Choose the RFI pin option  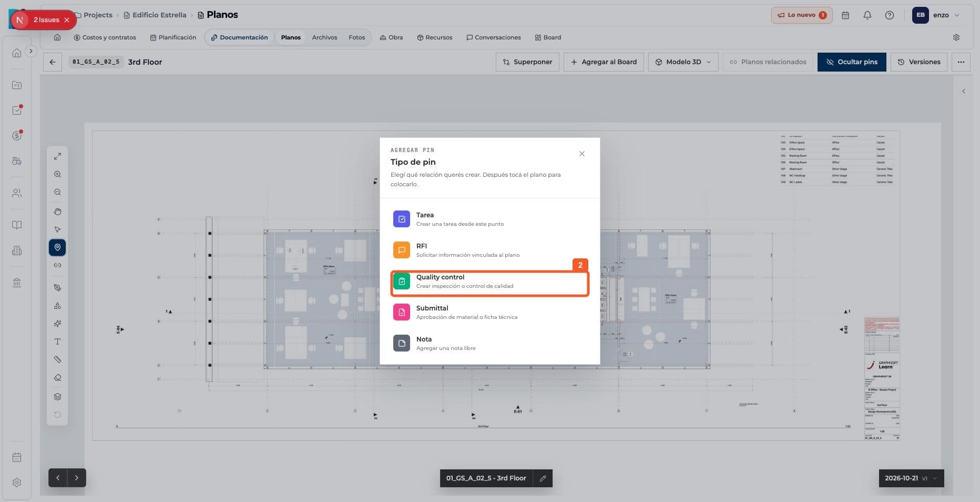pyautogui.click(x=489, y=250)
